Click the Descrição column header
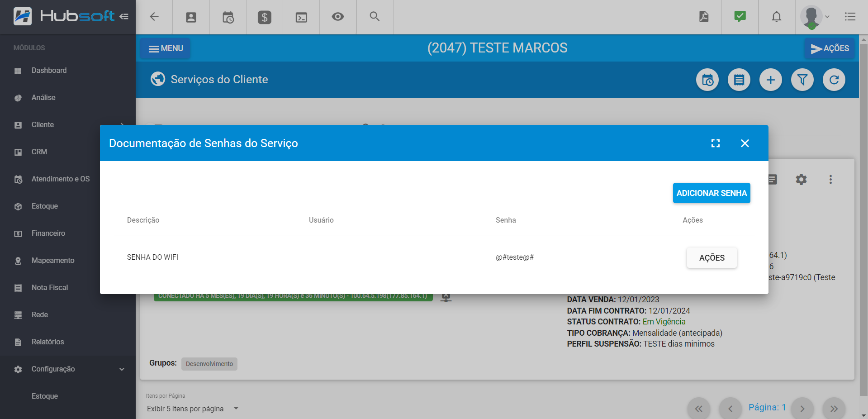The image size is (868, 419). tap(143, 220)
